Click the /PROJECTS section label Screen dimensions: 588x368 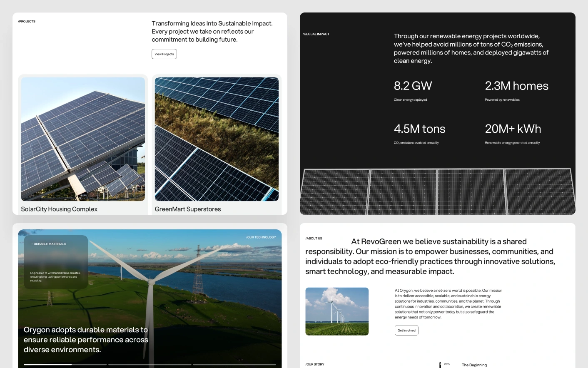click(x=27, y=21)
